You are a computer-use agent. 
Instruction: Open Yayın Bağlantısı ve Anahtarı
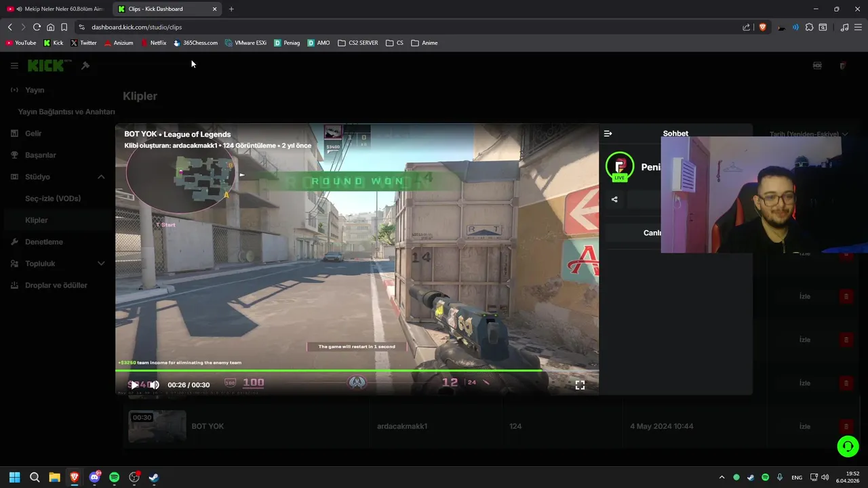[x=66, y=112]
